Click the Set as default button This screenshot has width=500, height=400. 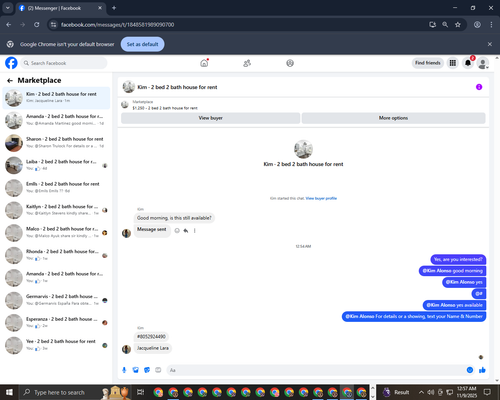click(142, 44)
